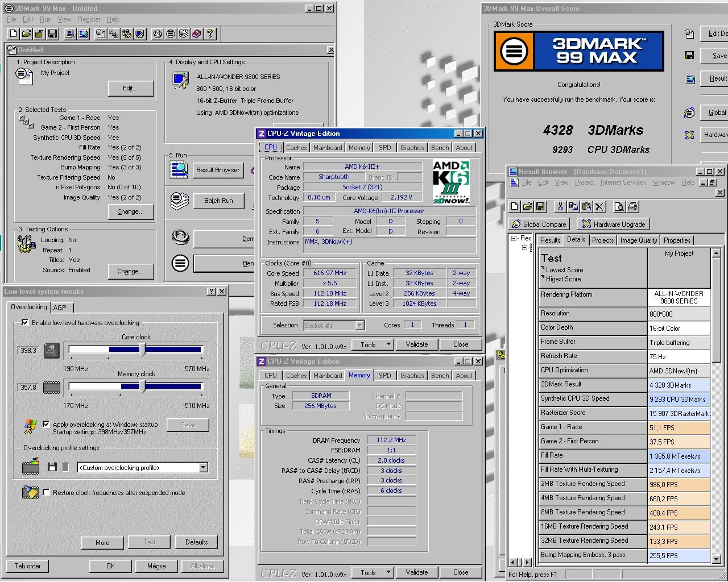Click the Result Browser button
The image size is (728, 582).
[218, 170]
